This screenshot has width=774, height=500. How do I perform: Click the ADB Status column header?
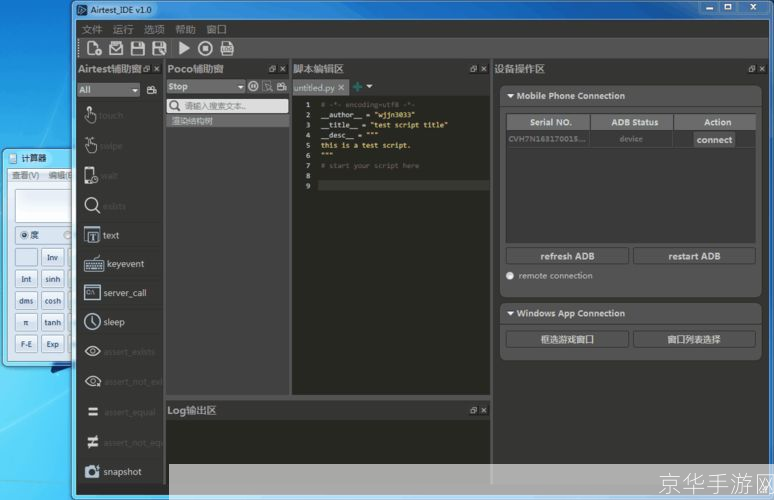pos(632,122)
